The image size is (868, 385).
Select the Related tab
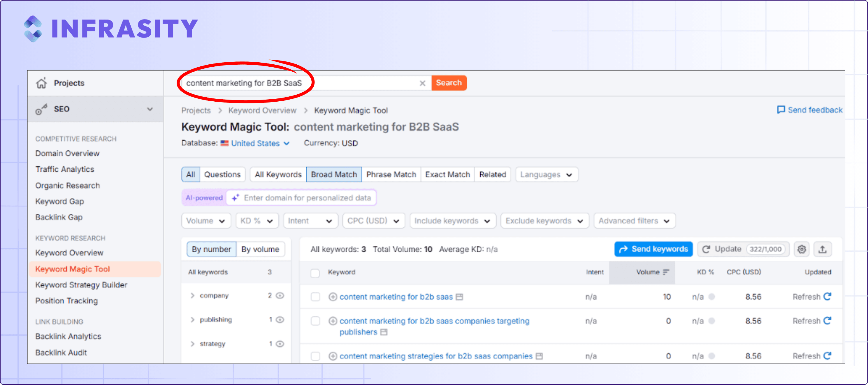pos(493,175)
